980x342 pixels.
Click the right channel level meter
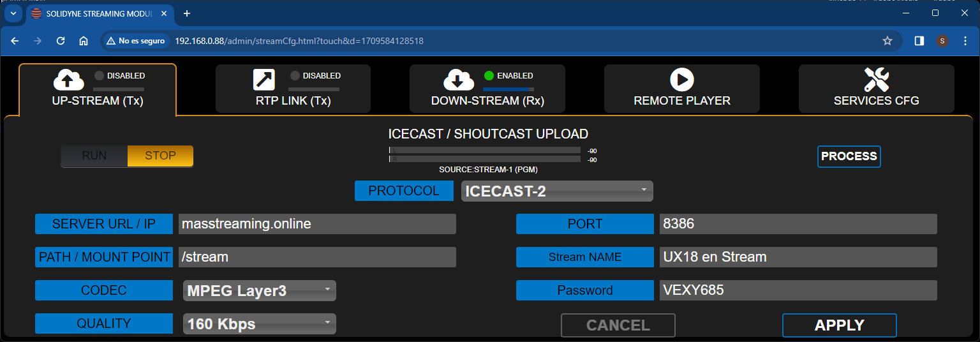click(485, 159)
